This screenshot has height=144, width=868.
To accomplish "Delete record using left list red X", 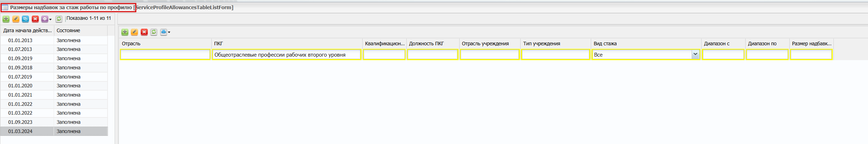I will [x=35, y=19].
